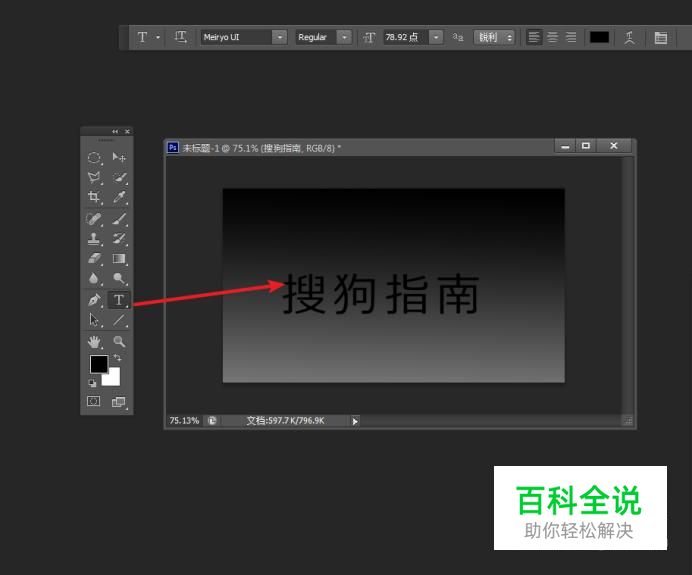Click the font size icon in options bar
Screen dimensions: 692x575
coord(369,38)
